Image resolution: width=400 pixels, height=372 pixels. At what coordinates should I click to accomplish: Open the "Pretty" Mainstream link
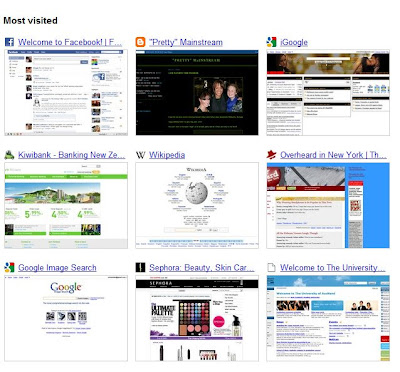(x=186, y=42)
